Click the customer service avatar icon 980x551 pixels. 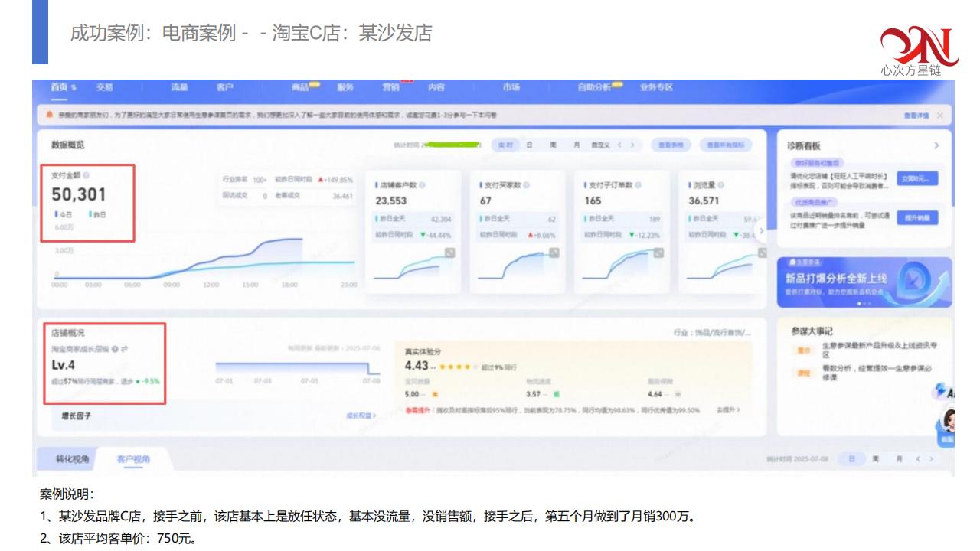point(949,422)
